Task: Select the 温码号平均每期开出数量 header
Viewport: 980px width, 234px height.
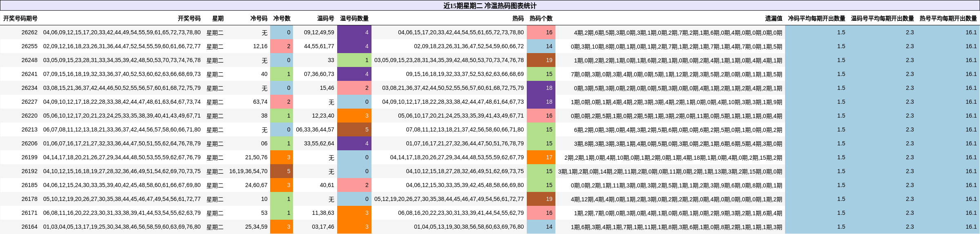Action: pos(882,18)
